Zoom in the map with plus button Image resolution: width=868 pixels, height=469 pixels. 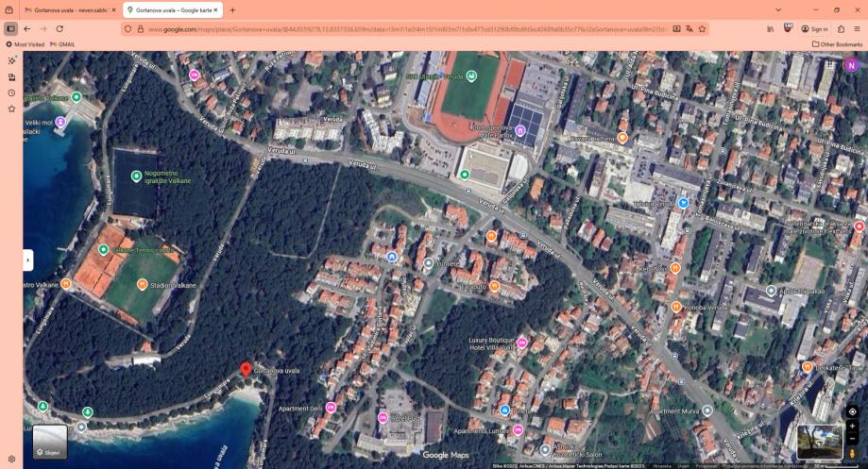[853, 427]
